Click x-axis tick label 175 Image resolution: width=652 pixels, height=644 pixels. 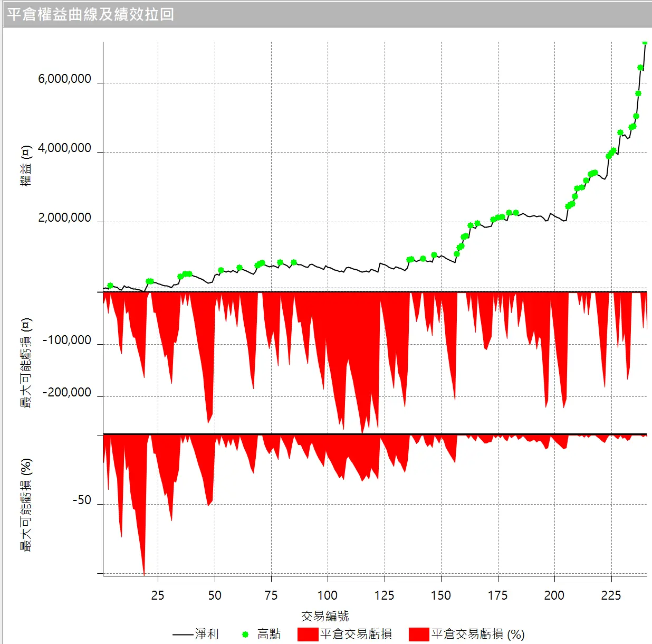497,595
